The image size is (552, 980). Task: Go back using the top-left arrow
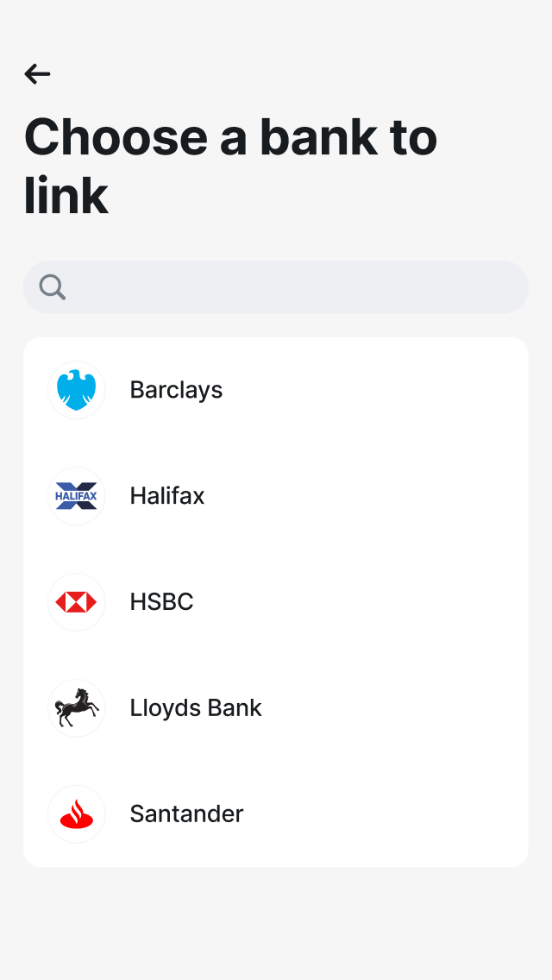click(37, 74)
